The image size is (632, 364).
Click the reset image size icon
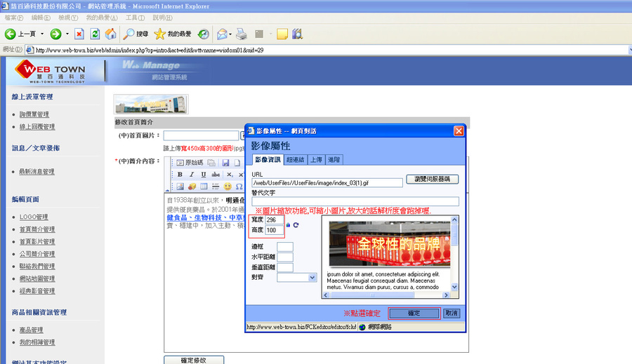pos(296,225)
